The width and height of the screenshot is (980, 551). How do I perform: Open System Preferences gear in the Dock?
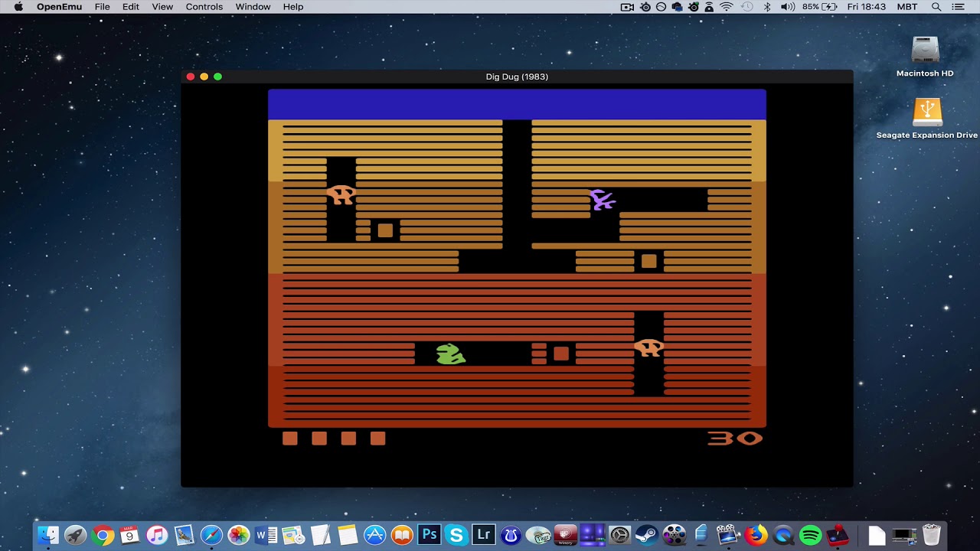619,535
